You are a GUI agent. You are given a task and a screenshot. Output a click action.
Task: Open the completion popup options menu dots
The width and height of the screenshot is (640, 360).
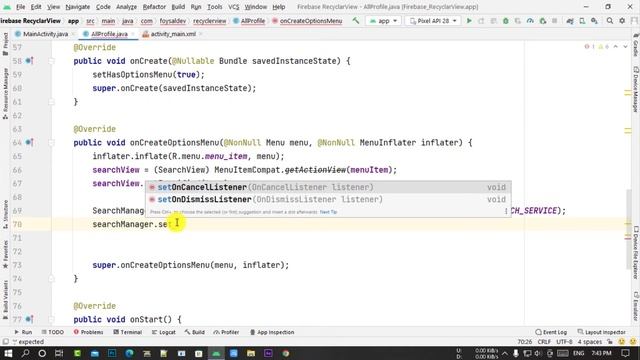pos(506,211)
